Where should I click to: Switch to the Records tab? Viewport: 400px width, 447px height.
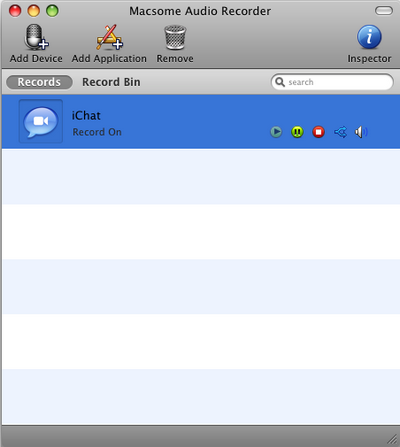[x=39, y=82]
